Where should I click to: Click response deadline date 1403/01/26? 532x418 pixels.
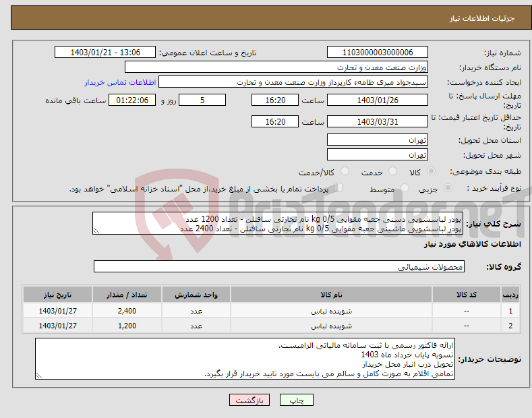click(x=378, y=100)
